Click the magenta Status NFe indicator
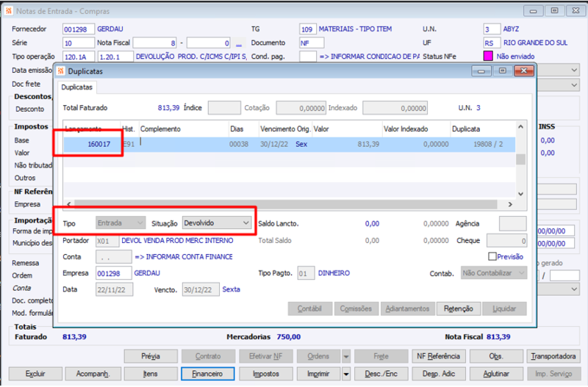Viewport: 588px width, 387px height. [488, 57]
